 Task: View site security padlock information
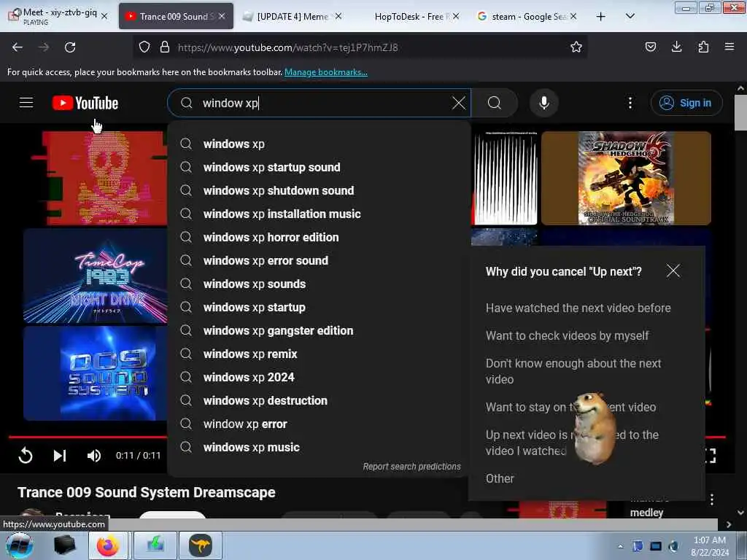tap(165, 47)
